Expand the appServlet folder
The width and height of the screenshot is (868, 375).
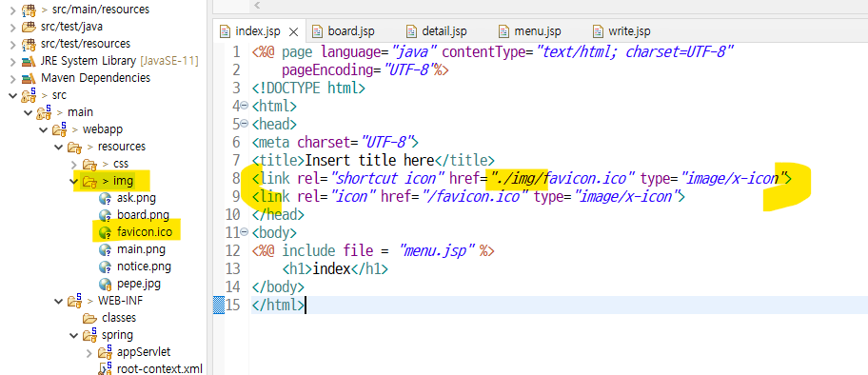click(x=89, y=352)
